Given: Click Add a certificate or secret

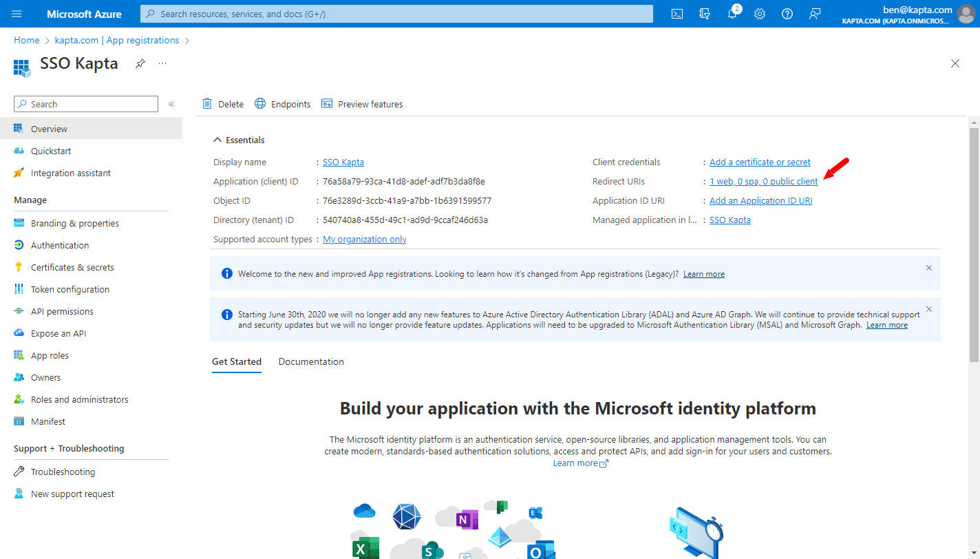Looking at the screenshot, I should point(760,162).
